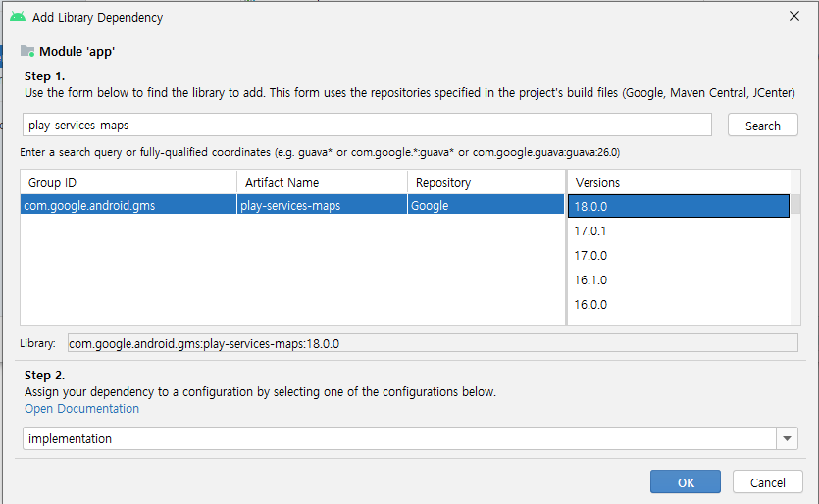Image resolution: width=819 pixels, height=504 pixels.
Task: Expand the configuration dropdown arrow
Action: tap(788, 438)
